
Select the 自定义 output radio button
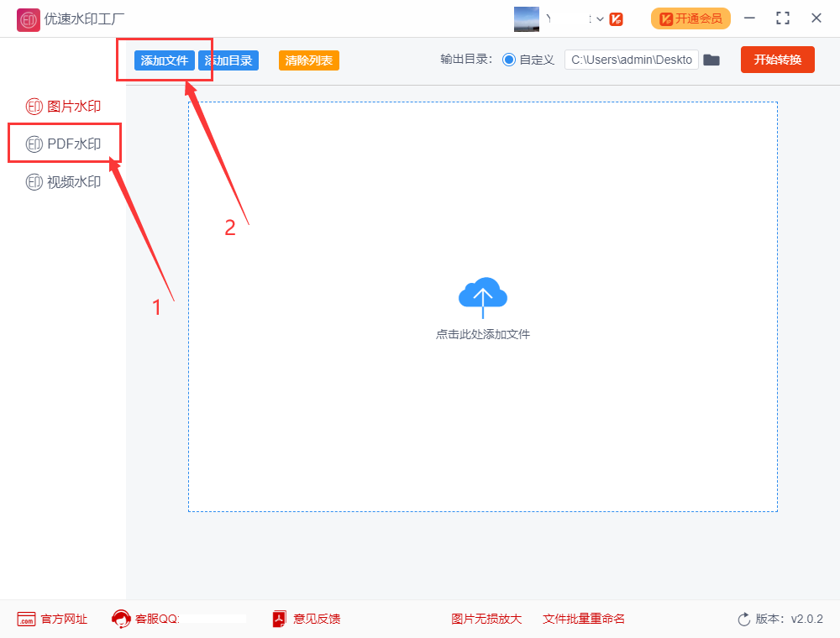(508, 60)
